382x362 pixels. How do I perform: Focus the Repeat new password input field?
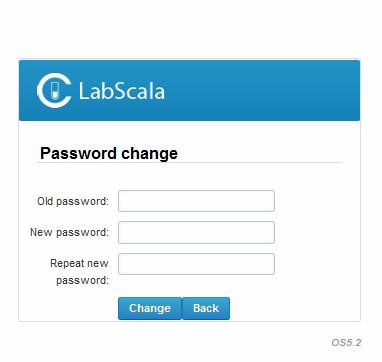pos(196,264)
